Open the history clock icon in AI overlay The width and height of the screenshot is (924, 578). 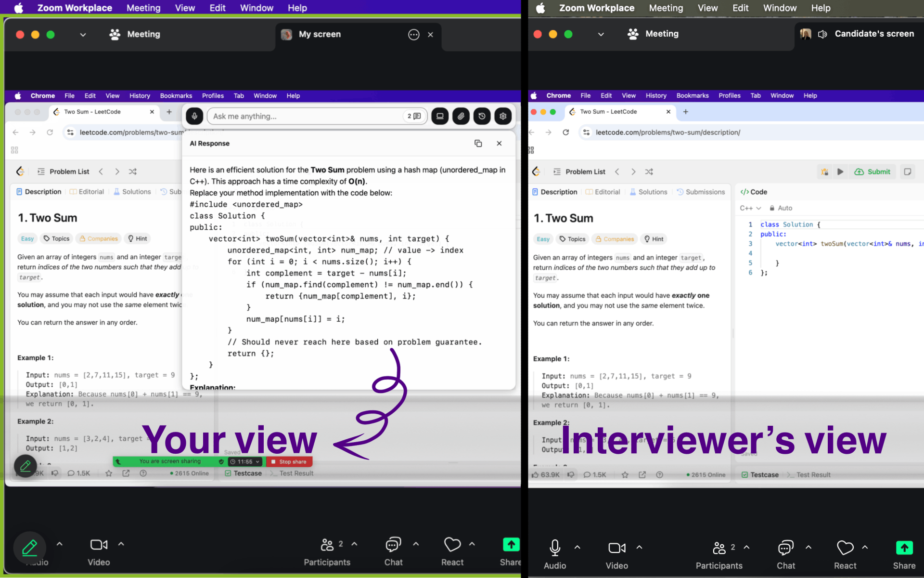[482, 116]
